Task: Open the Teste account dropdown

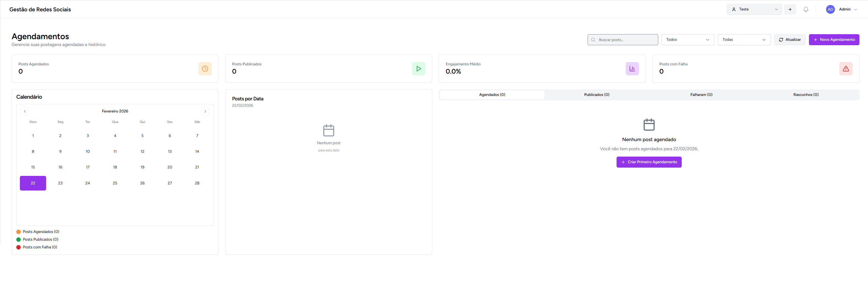Action: [754, 9]
